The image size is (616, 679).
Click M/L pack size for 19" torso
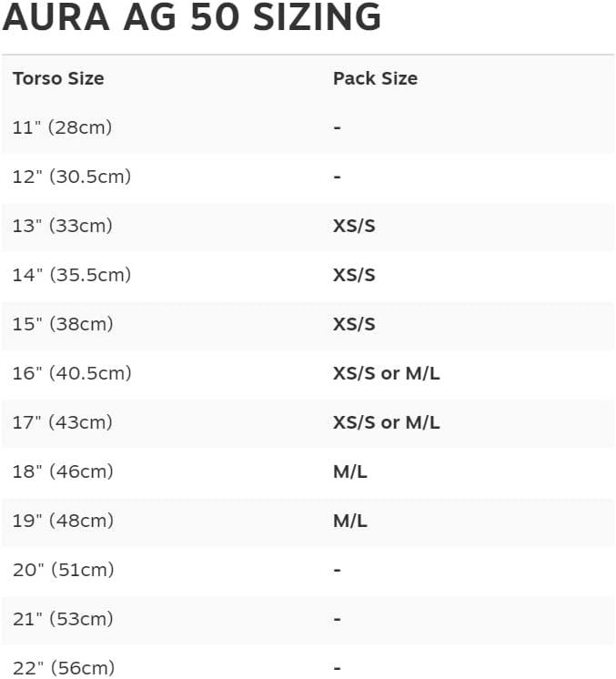coord(350,521)
